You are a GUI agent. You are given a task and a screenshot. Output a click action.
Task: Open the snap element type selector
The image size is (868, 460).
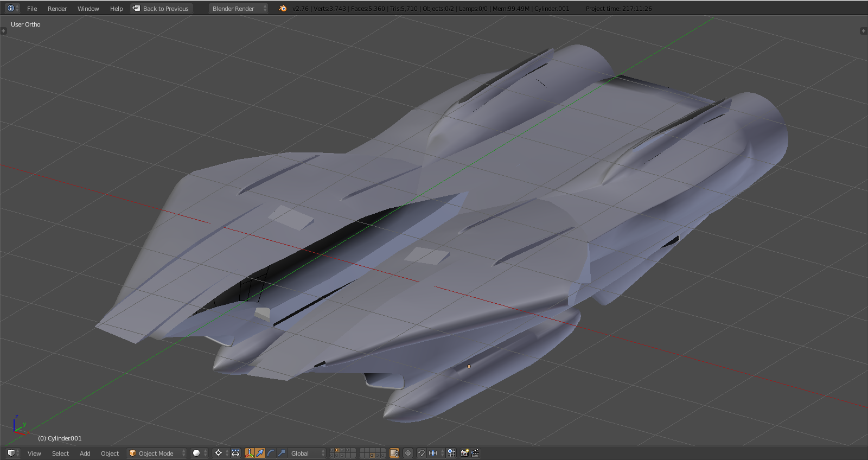436,453
